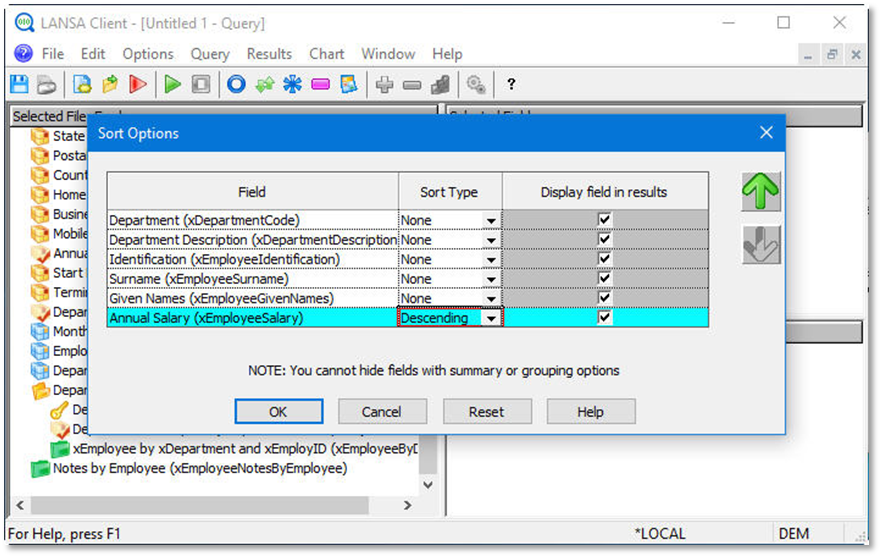This screenshot has height=557, width=881.
Task: Click Display field in results column header
Action: (x=605, y=192)
